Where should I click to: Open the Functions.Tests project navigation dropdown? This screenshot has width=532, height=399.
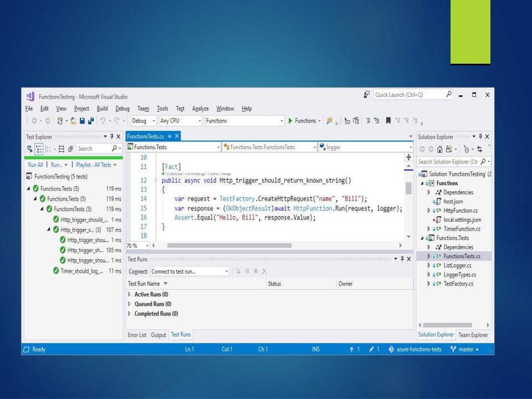tap(173, 147)
